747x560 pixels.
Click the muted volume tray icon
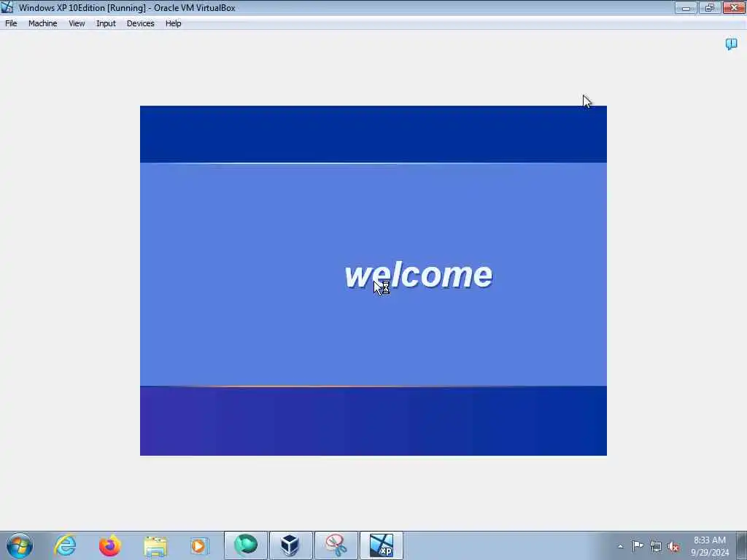click(x=673, y=546)
